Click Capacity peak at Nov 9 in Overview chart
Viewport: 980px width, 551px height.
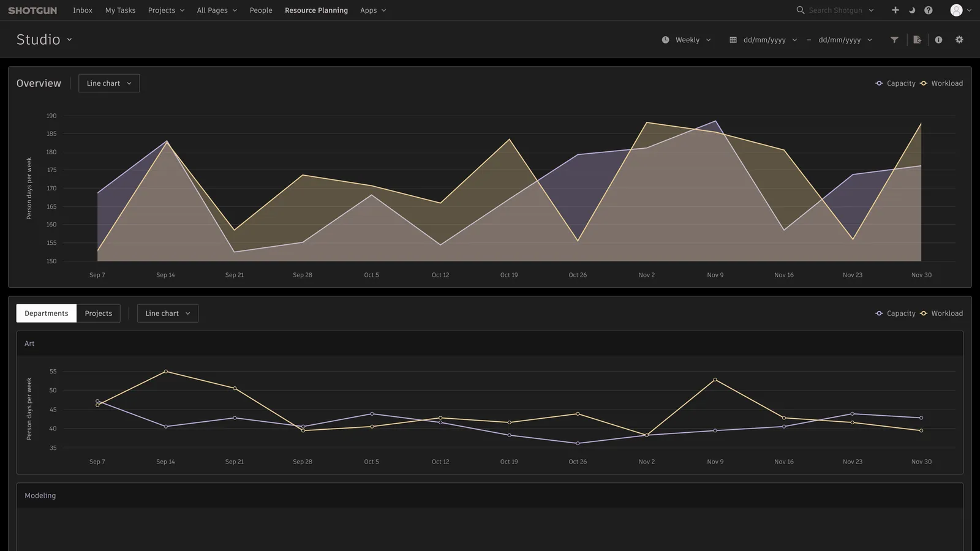click(715, 121)
